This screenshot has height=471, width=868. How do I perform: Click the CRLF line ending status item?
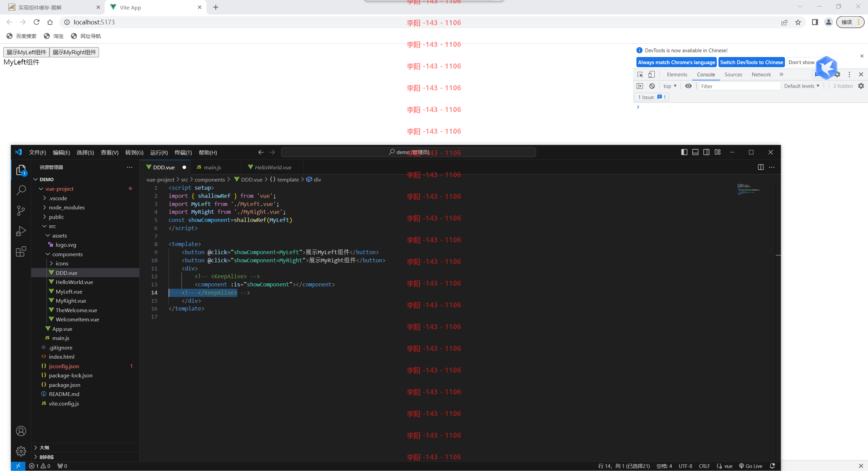click(x=704, y=466)
